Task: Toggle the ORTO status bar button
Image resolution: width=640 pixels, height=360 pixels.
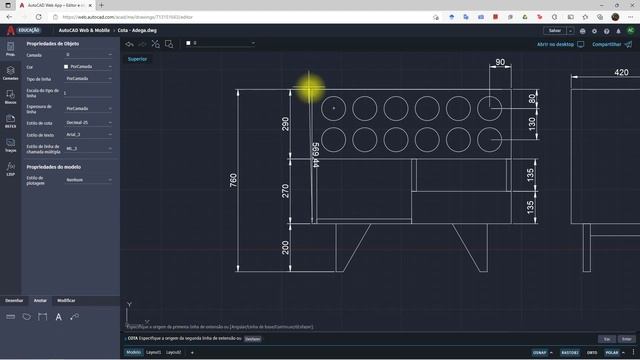Action: click(x=592, y=352)
